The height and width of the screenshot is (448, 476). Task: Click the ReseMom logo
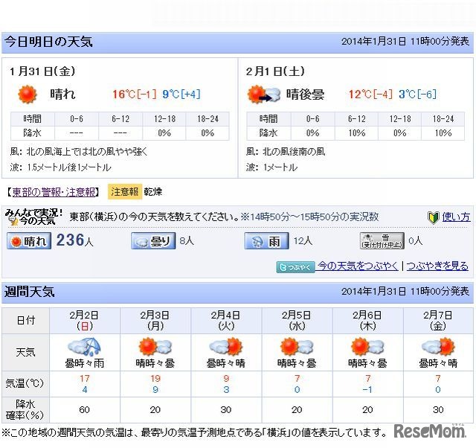[430, 430]
